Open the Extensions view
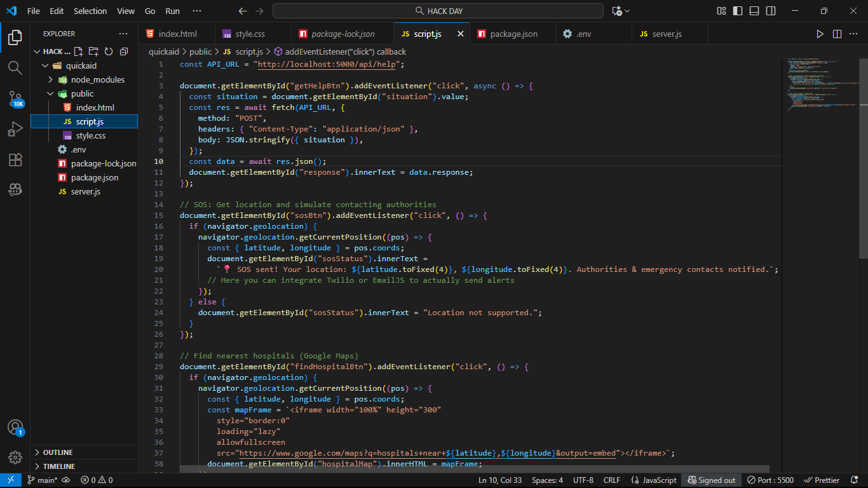This screenshot has width=868, height=488. coord(15,159)
